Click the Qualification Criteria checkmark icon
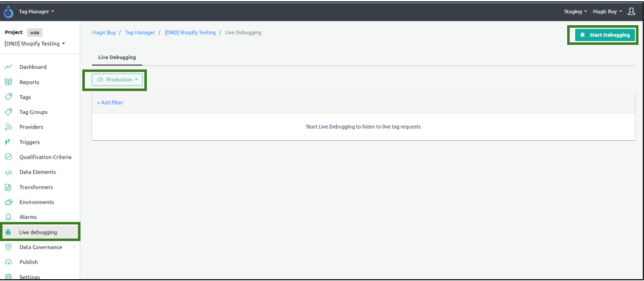 tap(8, 157)
